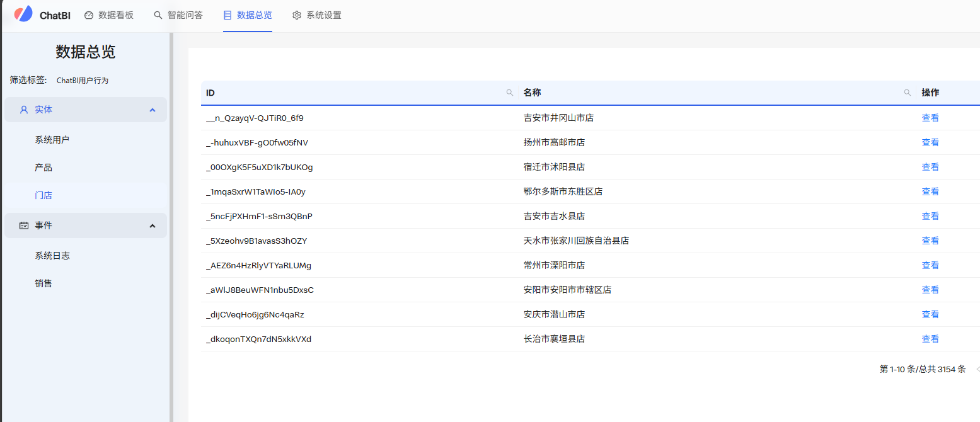Click 查看 for 长治市襄垣县店
This screenshot has width=980, height=422.
pos(930,338)
